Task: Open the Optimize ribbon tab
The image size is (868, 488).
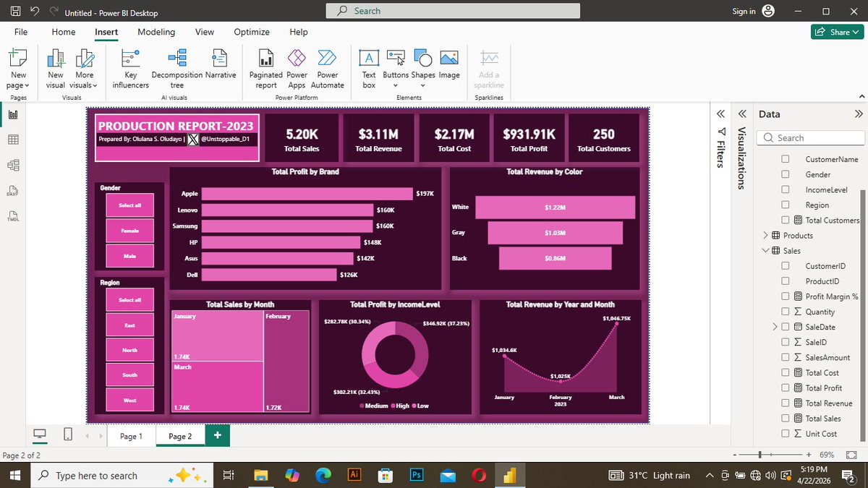Action: (252, 32)
